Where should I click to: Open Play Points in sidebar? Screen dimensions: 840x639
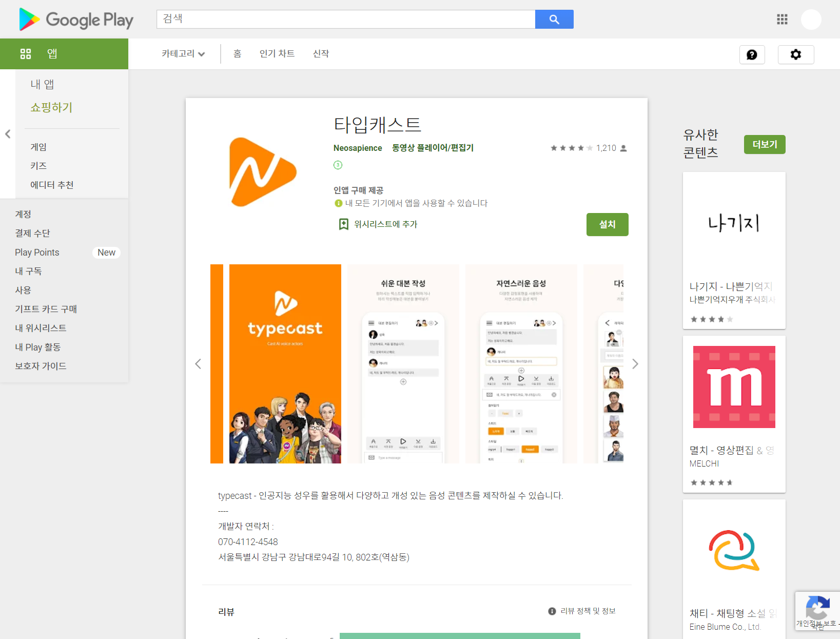37,252
